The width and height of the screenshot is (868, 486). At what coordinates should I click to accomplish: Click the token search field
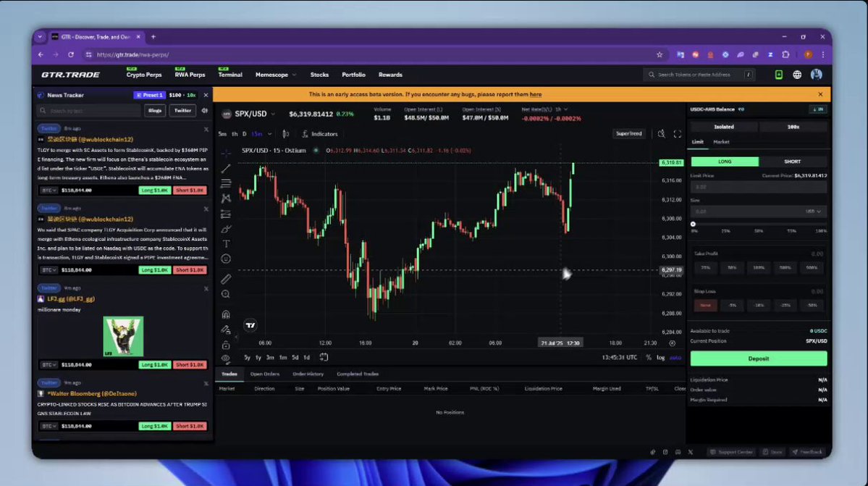pos(699,75)
